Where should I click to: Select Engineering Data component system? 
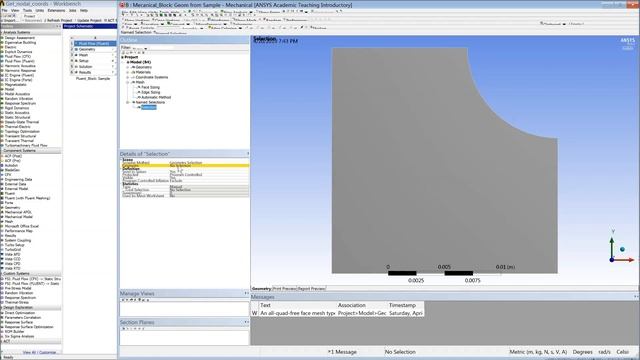click(x=18, y=180)
